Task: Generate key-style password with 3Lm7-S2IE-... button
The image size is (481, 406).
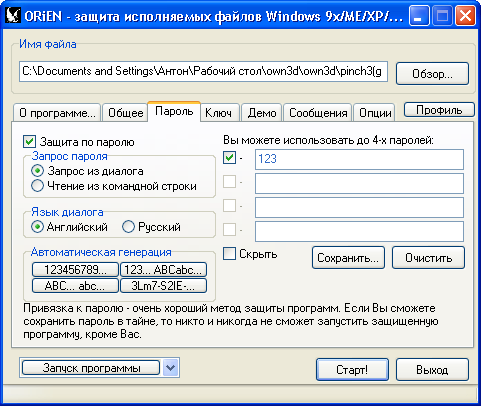Action: tap(163, 286)
